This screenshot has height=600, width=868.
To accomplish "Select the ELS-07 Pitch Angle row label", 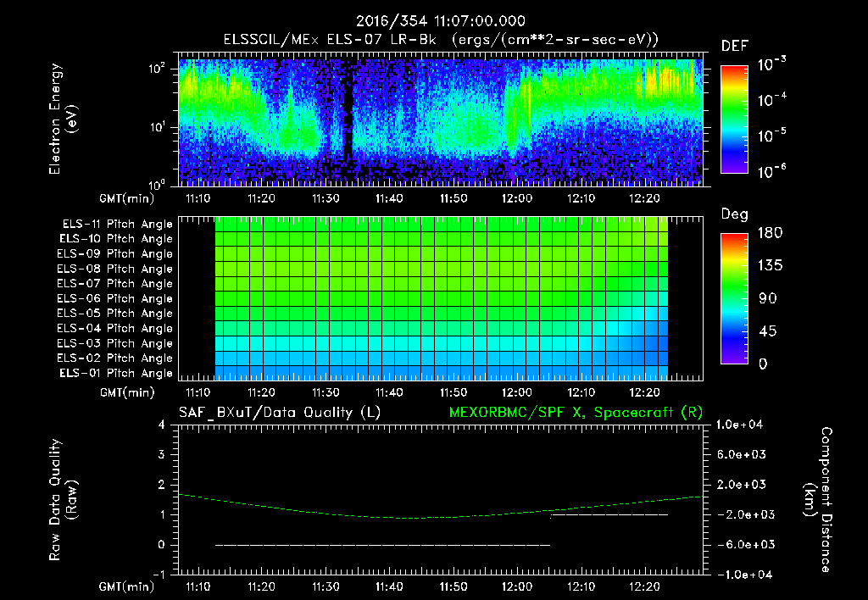I will pyautogui.click(x=115, y=283).
